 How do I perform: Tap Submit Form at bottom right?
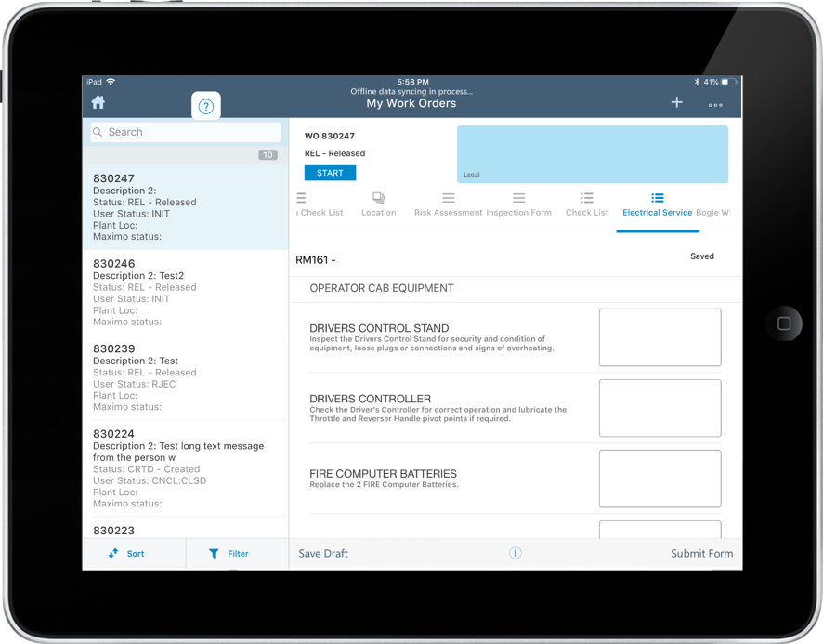pyautogui.click(x=701, y=553)
